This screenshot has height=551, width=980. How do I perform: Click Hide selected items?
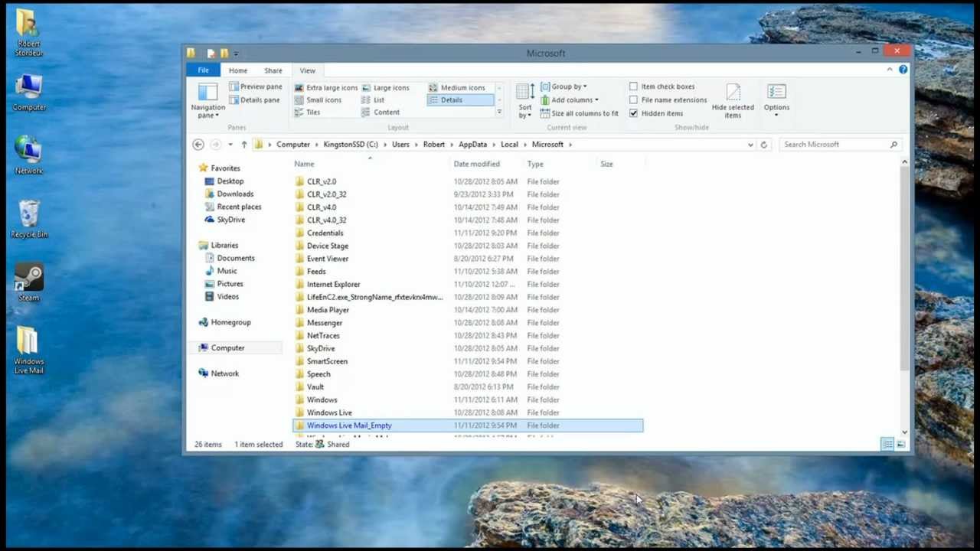coord(733,100)
